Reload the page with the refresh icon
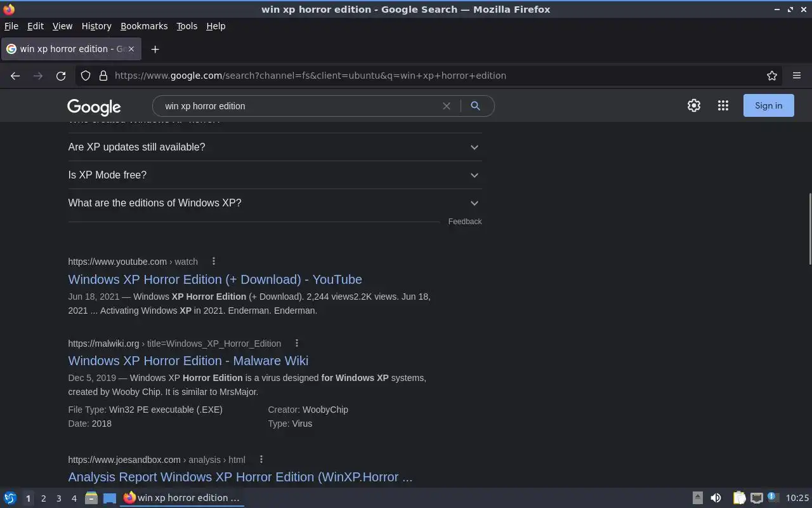The width and height of the screenshot is (812, 508). click(x=61, y=76)
